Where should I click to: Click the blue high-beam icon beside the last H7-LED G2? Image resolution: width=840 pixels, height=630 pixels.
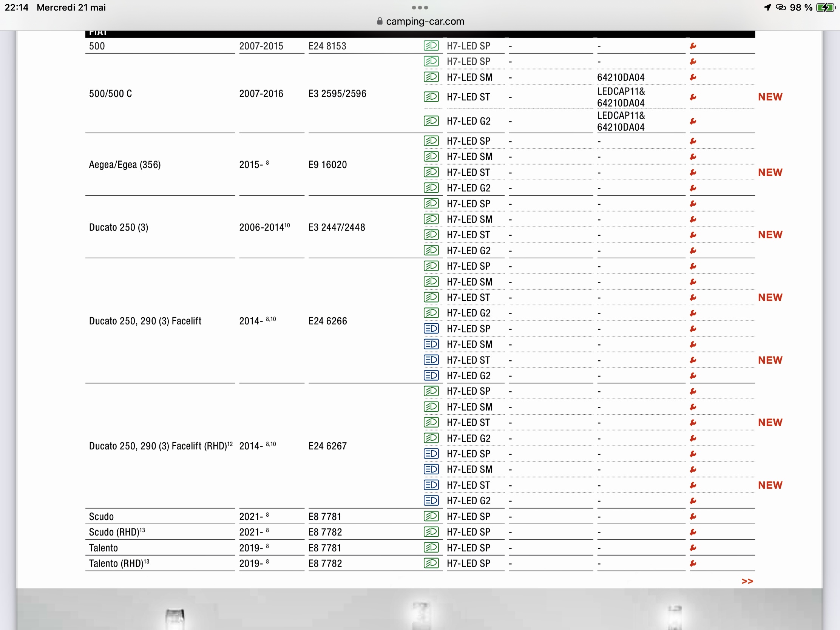pos(431,500)
